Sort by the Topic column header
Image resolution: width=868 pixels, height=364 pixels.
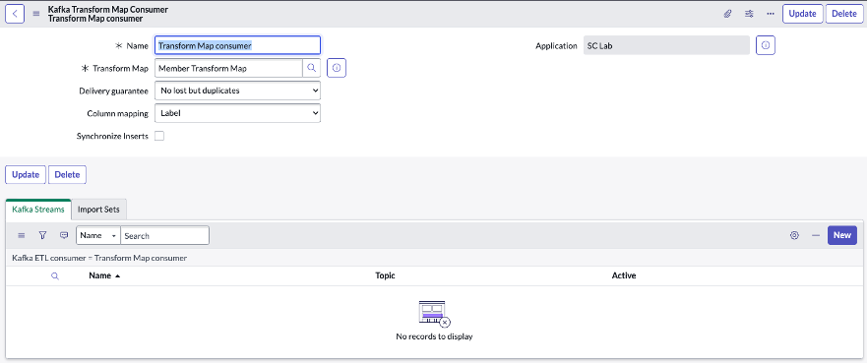386,275
